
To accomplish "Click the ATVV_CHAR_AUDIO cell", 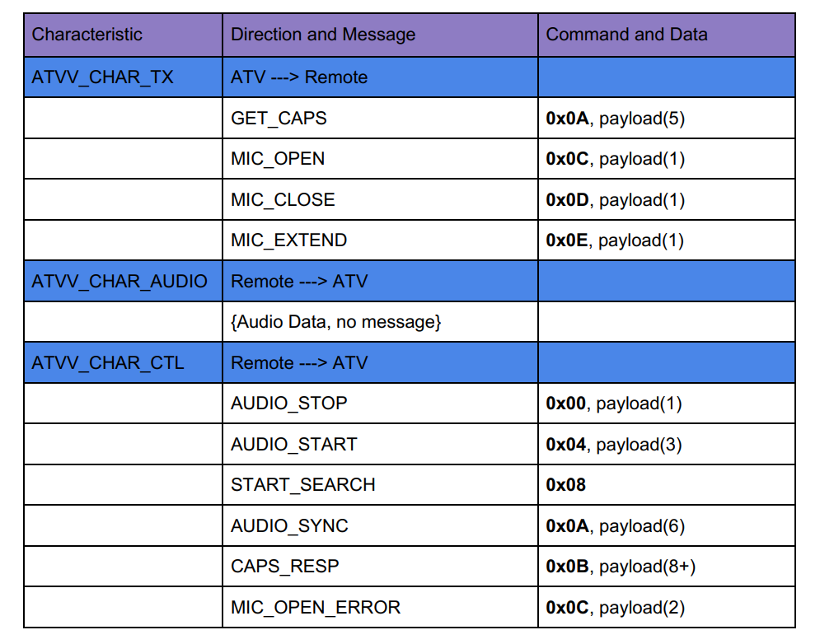I will tap(123, 281).
